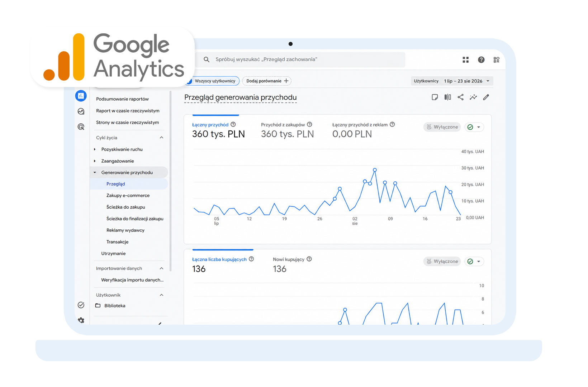Collapse the Cykl życia section
Image resolution: width=588 pixels, height=387 pixels.
click(161, 138)
